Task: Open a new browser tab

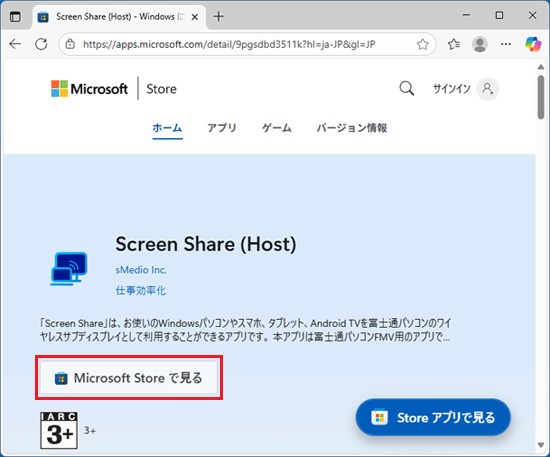Action: [x=219, y=16]
